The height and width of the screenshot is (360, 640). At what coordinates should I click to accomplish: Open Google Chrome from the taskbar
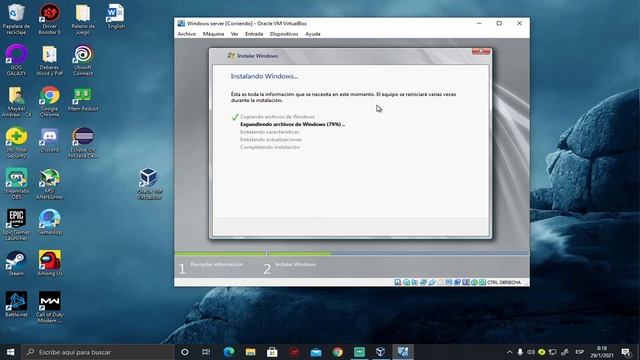pyautogui.click(x=338, y=352)
